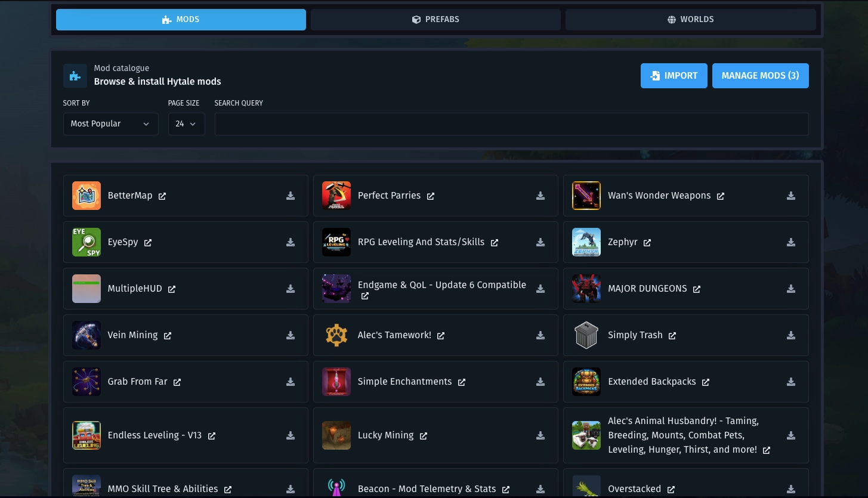Click the Endgame & QoL mod title
The image size is (868, 498).
[x=442, y=285]
